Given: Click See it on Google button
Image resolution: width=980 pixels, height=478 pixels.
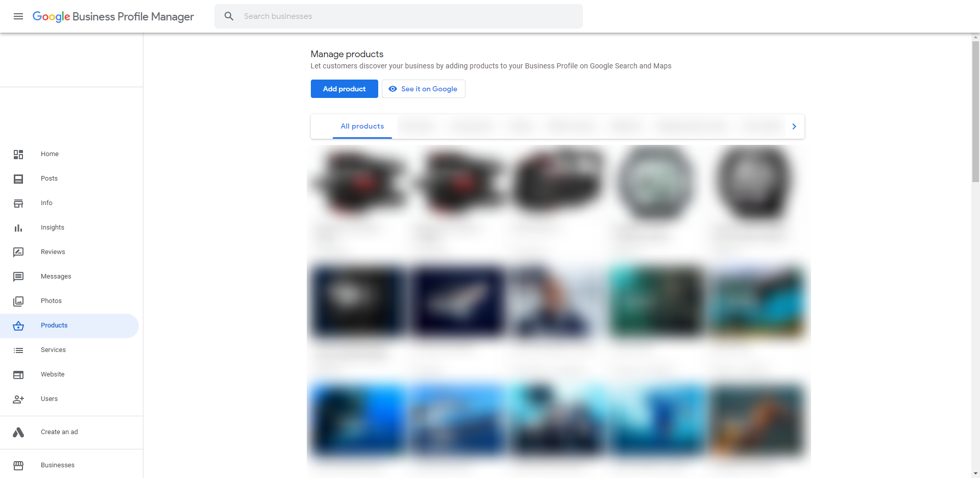Looking at the screenshot, I should 423,89.
